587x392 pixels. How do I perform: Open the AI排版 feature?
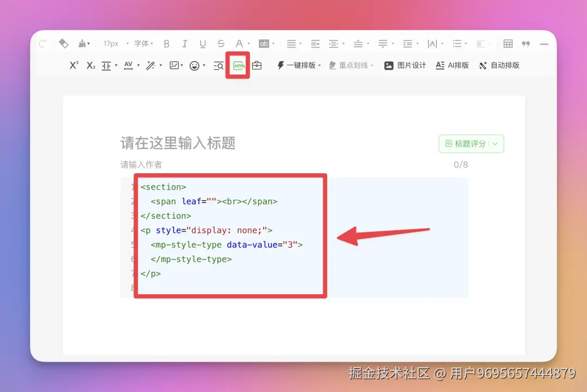tap(451, 65)
